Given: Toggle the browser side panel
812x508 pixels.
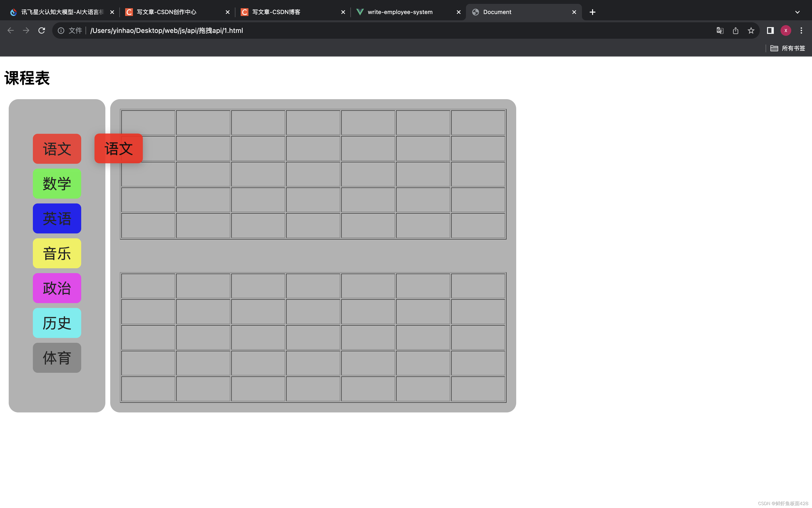Looking at the screenshot, I should pyautogui.click(x=770, y=30).
